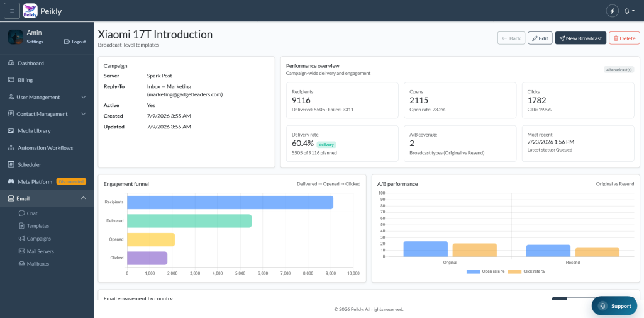
Task: Go back with the Back button
Action: [511, 38]
